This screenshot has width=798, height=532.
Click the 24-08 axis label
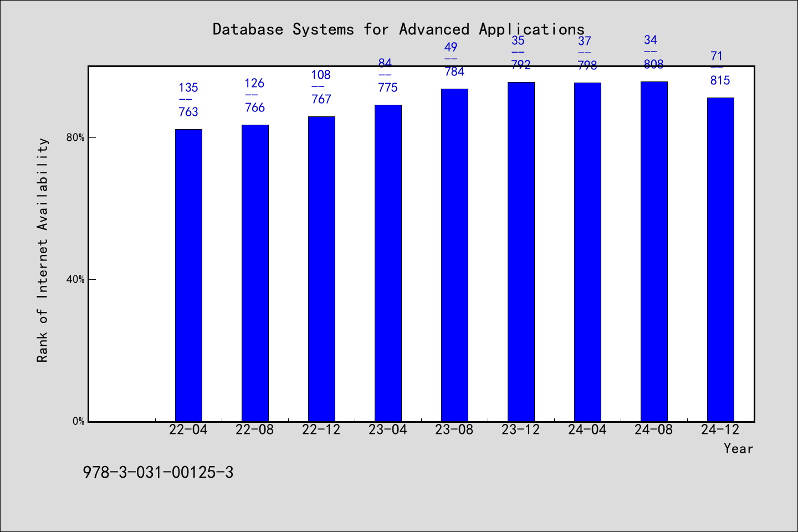pyautogui.click(x=654, y=429)
